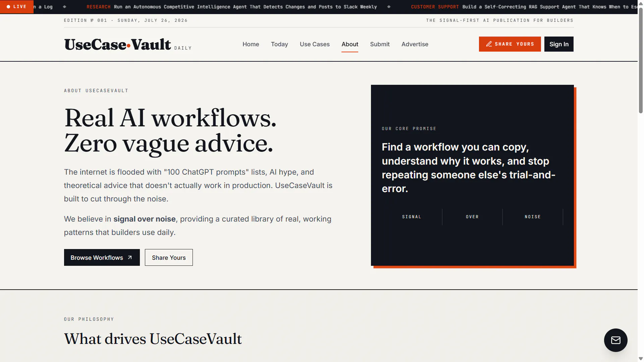Open the Submit page
The image size is (644, 362).
380,44
